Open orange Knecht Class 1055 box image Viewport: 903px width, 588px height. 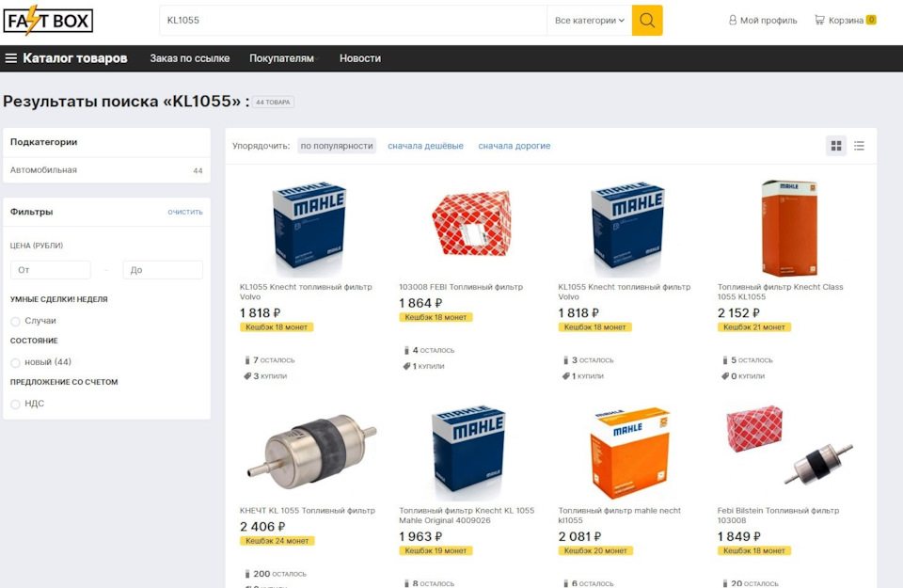click(789, 228)
